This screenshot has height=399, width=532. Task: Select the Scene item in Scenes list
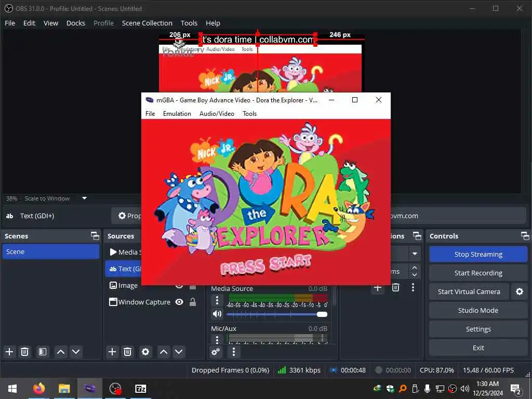pos(51,252)
